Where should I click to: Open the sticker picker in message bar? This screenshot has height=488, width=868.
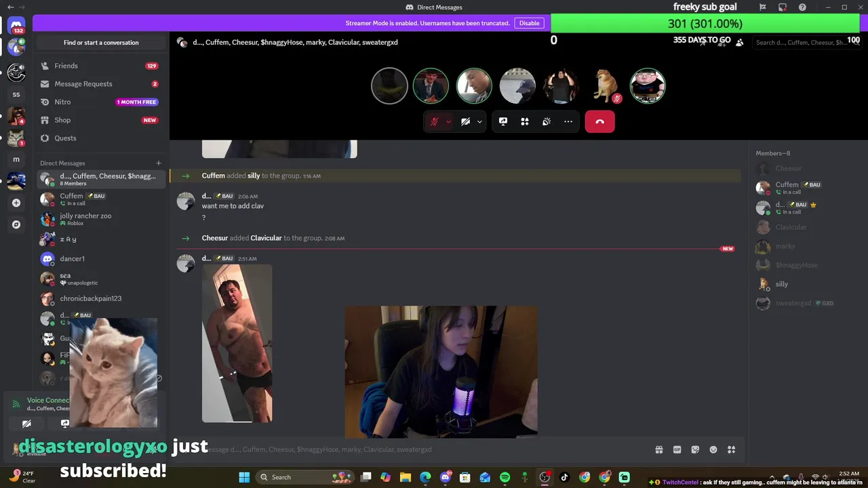pos(695,449)
